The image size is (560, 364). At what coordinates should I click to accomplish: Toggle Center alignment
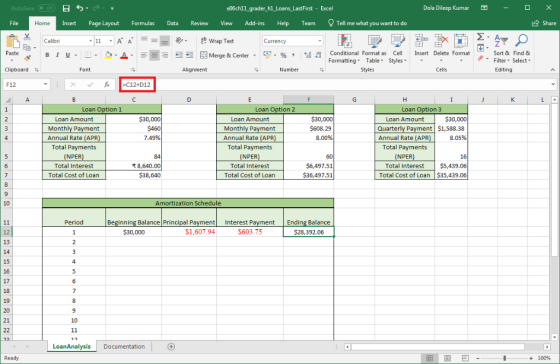(x=154, y=55)
